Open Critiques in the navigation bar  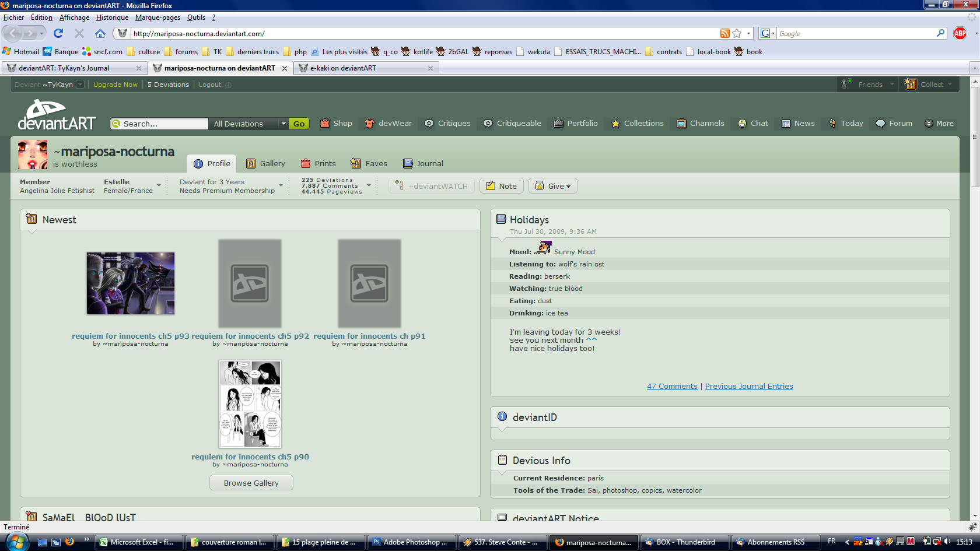click(447, 124)
